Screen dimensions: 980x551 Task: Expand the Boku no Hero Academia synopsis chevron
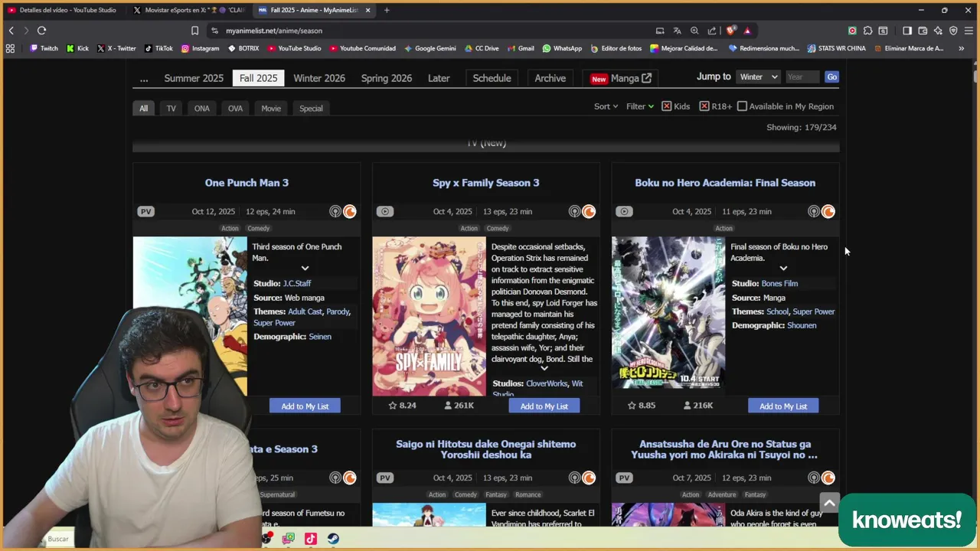783,268
